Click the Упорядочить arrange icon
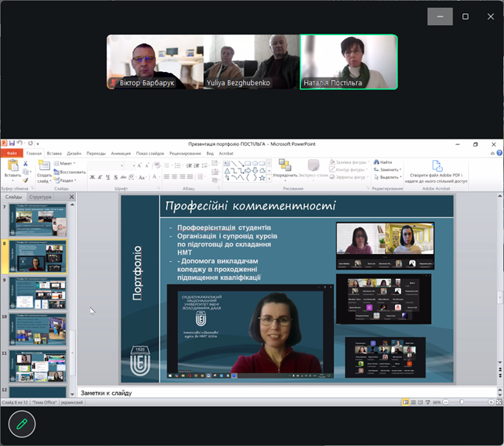504x446 pixels. (x=285, y=165)
